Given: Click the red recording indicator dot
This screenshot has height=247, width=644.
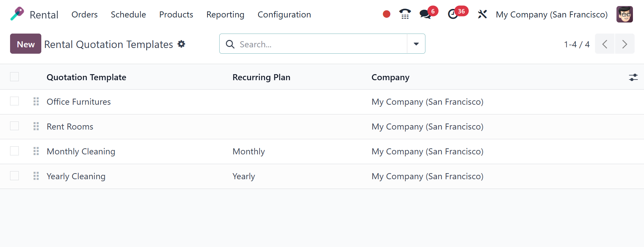Looking at the screenshot, I should click(x=386, y=14).
